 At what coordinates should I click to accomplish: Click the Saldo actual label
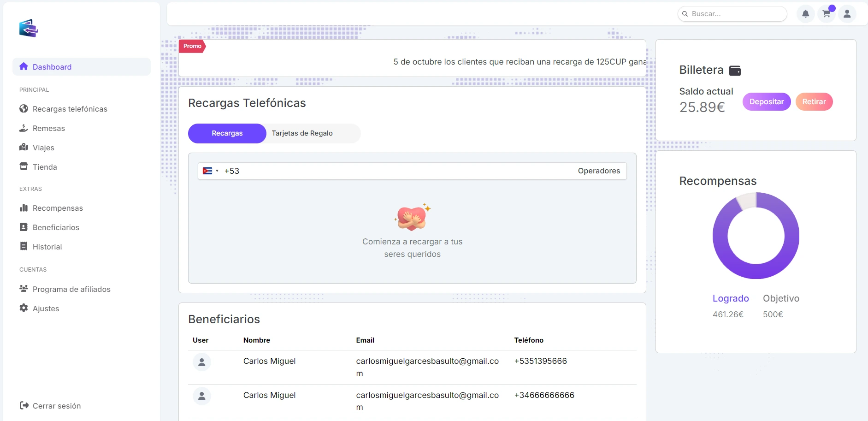[x=706, y=91]
